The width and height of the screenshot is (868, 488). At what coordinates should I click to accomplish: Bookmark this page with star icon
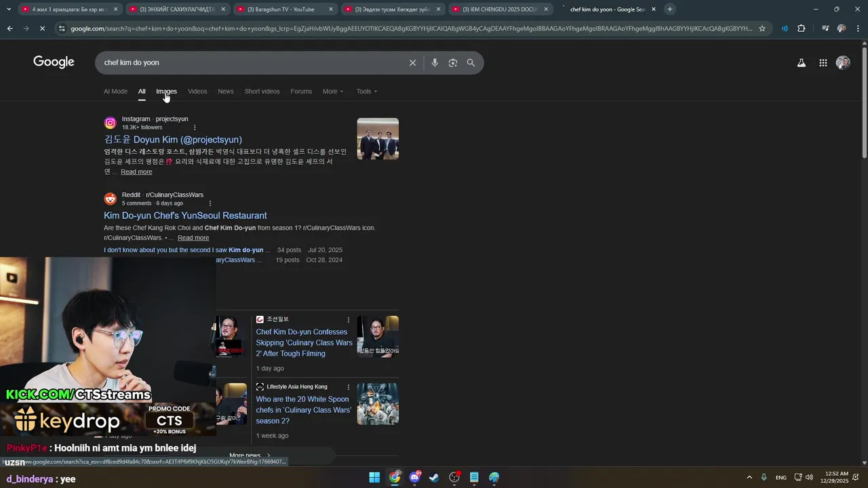tap(762, 28)
